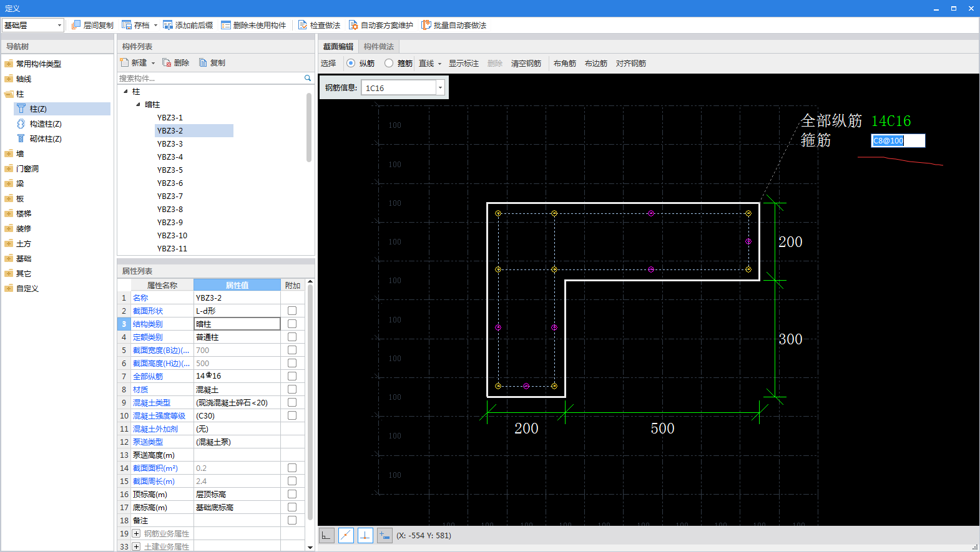Toggle the 材质 附加 checkbox
The height and width of the screenshot is (552, 980).
pos(292,389)
